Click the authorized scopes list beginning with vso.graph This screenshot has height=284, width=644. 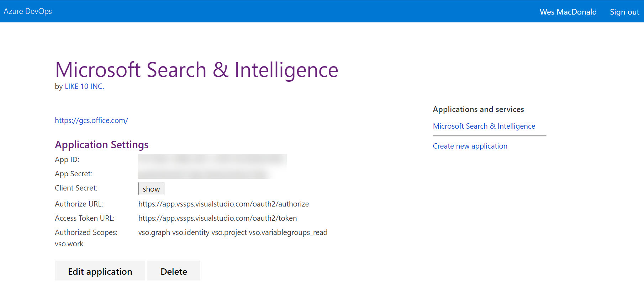pos(233,232)
